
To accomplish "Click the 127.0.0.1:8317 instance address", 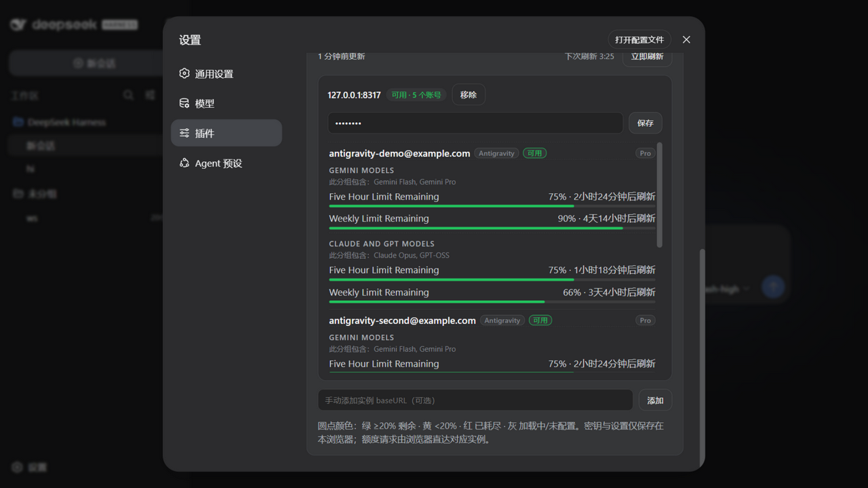I will coord(354,95).
